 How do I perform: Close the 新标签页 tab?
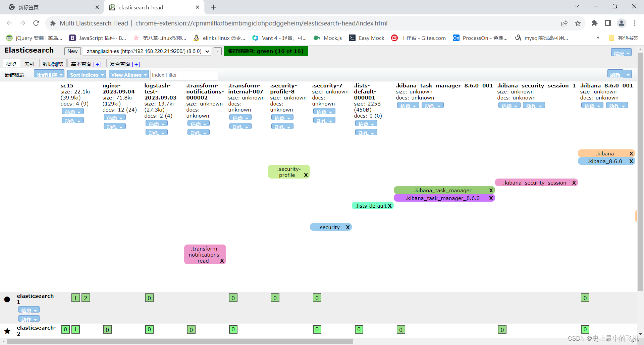97,7
